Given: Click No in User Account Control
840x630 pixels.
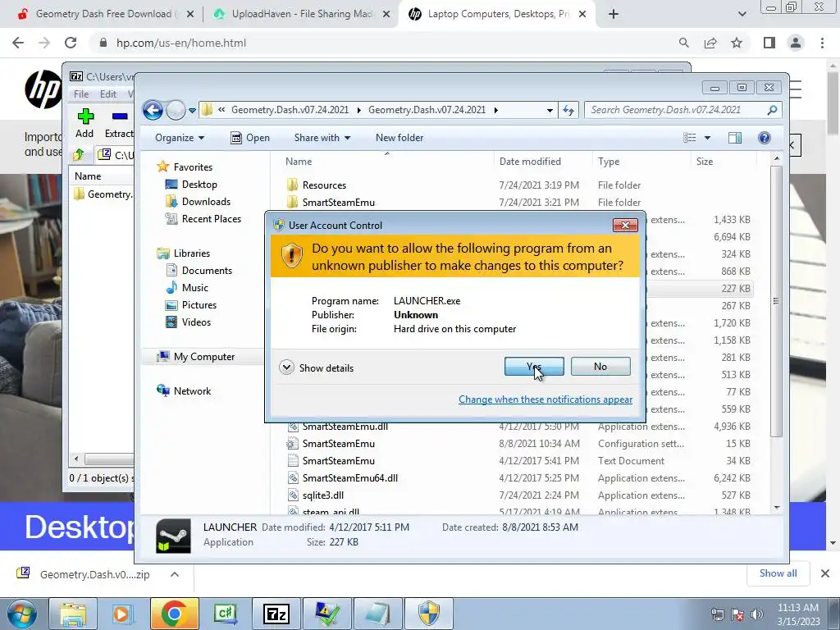Looking at the screenshot, I should point(600,367).
